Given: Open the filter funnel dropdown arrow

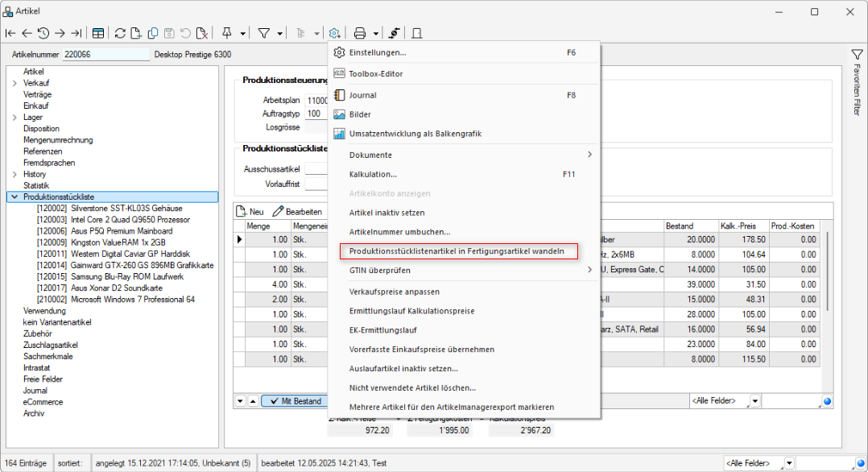Looking at the screenshot, I should (280, 33).
